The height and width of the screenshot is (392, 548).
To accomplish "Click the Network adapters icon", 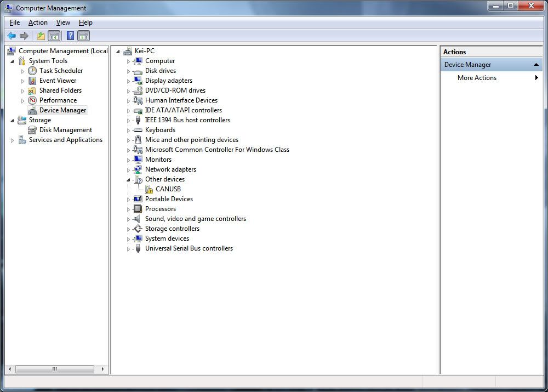I will tap(139, 169).
